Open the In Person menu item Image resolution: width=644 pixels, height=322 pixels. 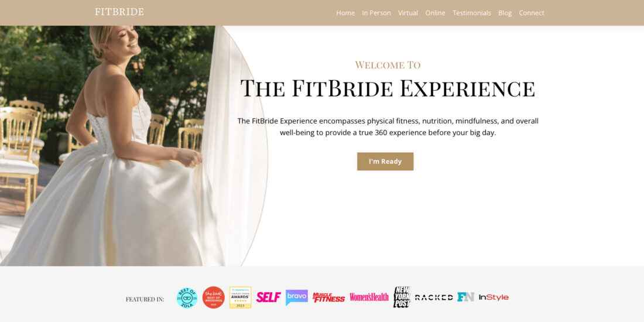point(376,13)
